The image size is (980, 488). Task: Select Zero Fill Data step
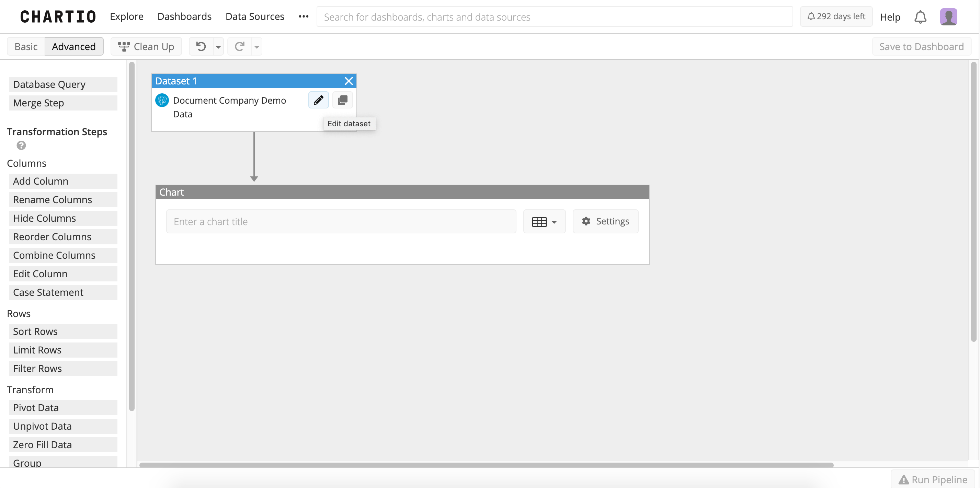(63, 445)
